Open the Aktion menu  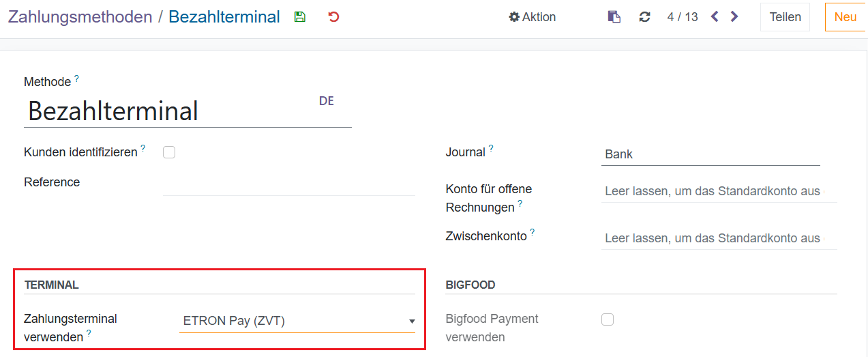(x=533, y=17)
